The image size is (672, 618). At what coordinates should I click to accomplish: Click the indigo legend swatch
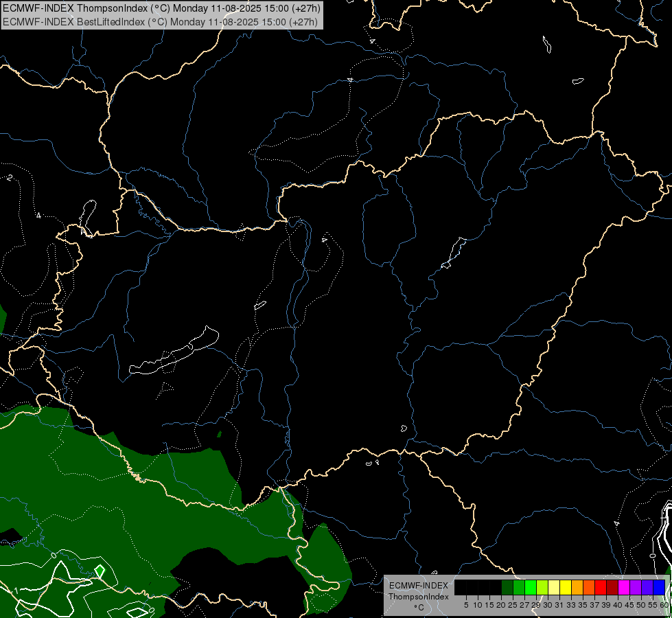click(647, 588)
